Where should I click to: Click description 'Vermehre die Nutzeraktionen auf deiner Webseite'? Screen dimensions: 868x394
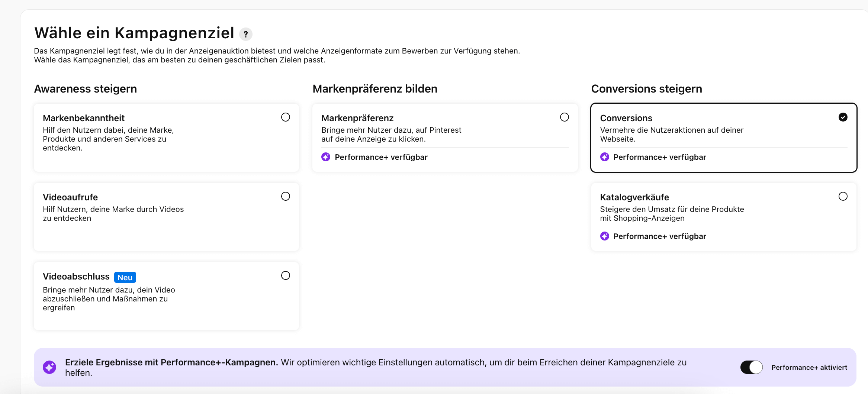tap(672, 135)
